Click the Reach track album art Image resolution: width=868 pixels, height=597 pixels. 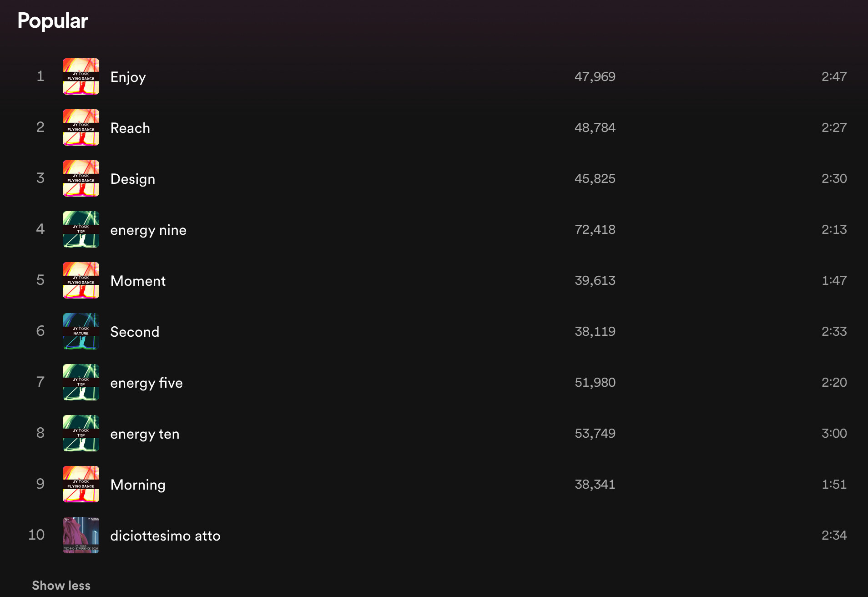81,127
